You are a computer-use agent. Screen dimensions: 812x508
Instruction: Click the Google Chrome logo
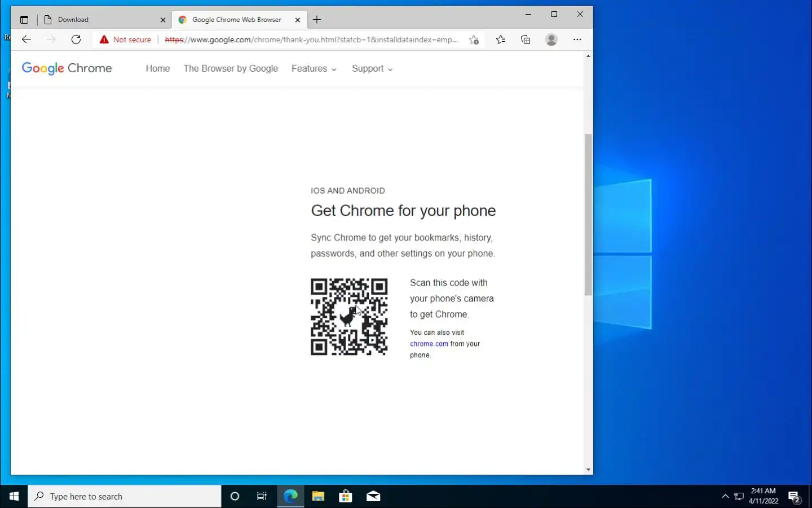coord(67,68)
